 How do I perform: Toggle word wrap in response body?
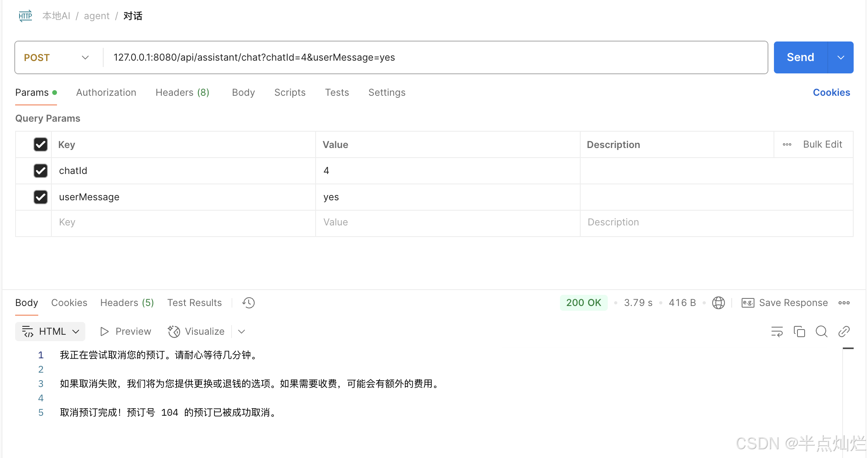777,332
